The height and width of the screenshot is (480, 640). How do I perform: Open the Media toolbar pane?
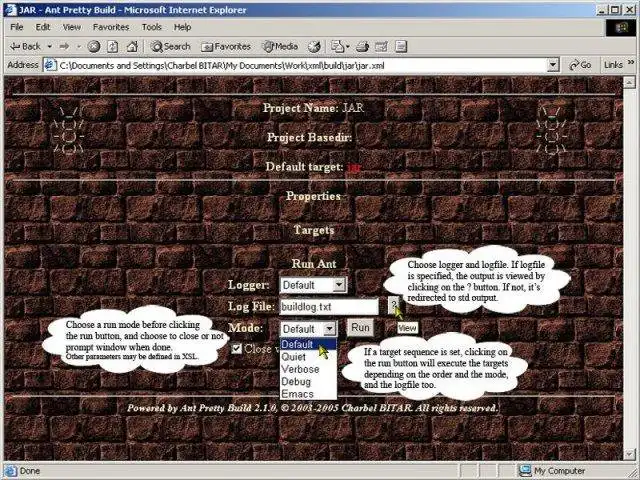pyautogui.click(x=280, y=47)
